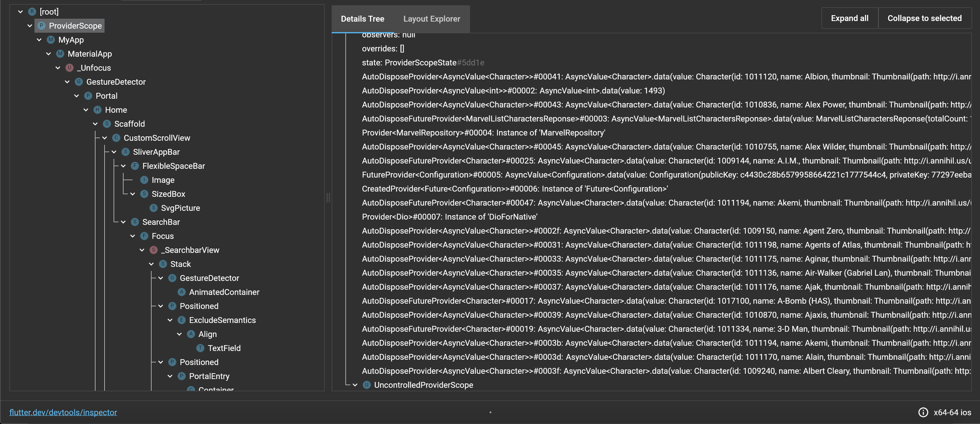The height and width of the screenshot is (424, 980).
Task: Select the provider row for 3-D Man
Action: click(x=666, y=329)
